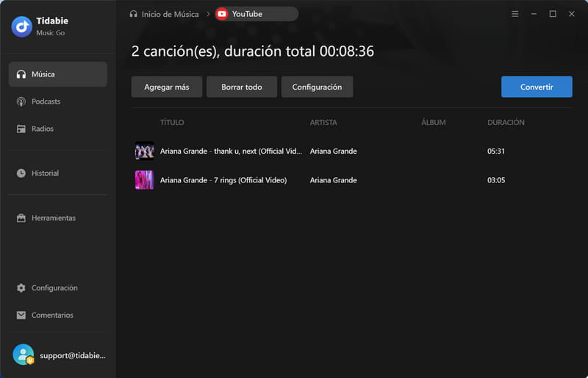Click the DURACIÓN column header
Viewport: 588px width, 378px height.
tap(506, 122)
